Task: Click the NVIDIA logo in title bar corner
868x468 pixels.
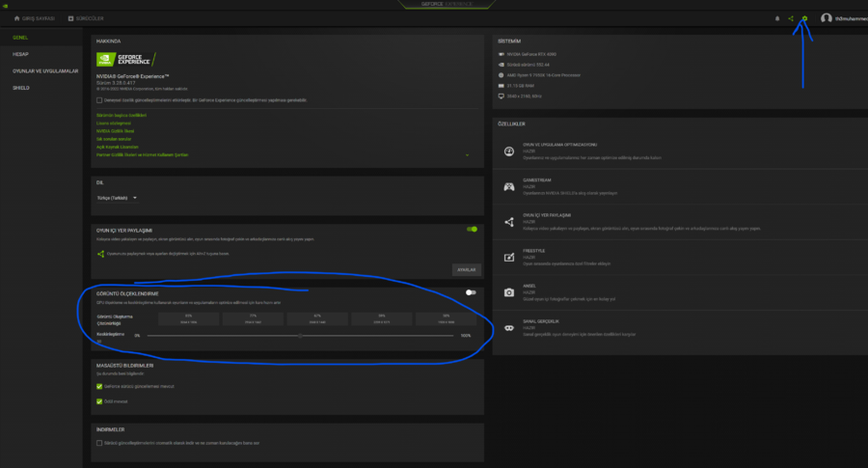Action: tap(5, 6)
